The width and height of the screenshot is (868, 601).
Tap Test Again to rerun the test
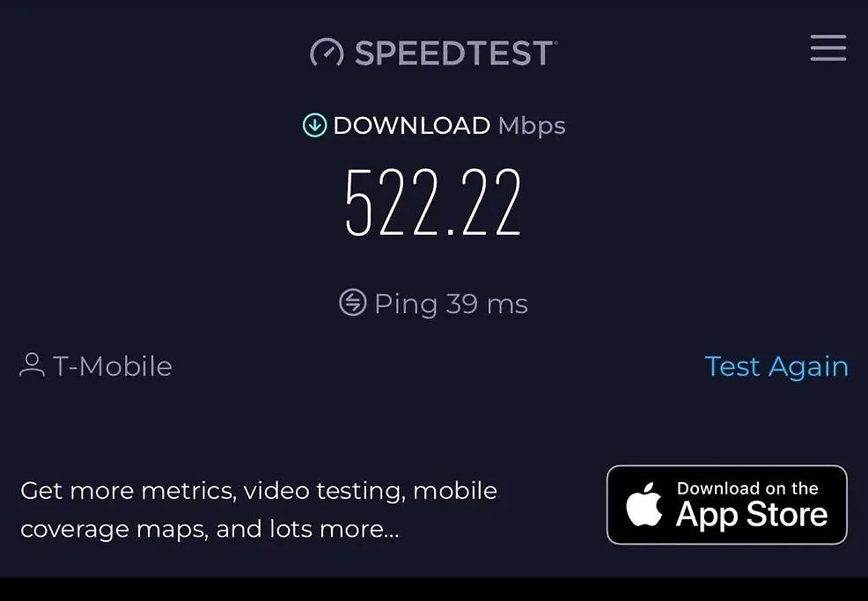coord(776,366)
